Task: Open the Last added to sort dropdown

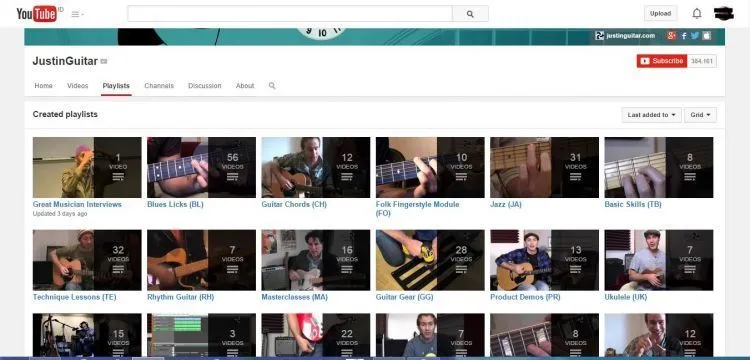Action: point(651,115)
